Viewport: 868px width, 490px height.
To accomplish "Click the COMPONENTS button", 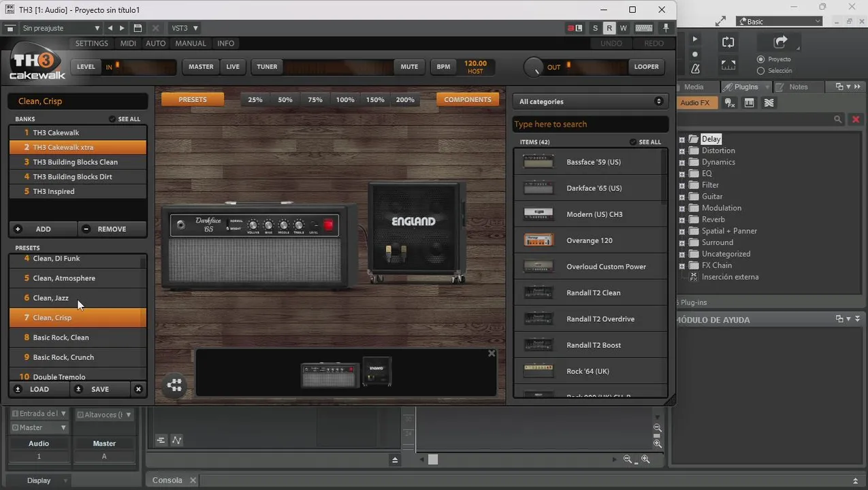I will (468, 99).
